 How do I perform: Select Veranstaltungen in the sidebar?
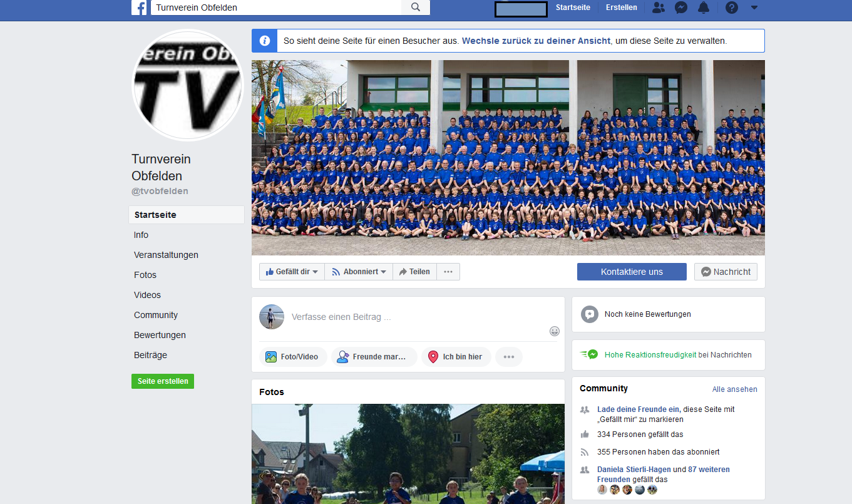point(166,255)
